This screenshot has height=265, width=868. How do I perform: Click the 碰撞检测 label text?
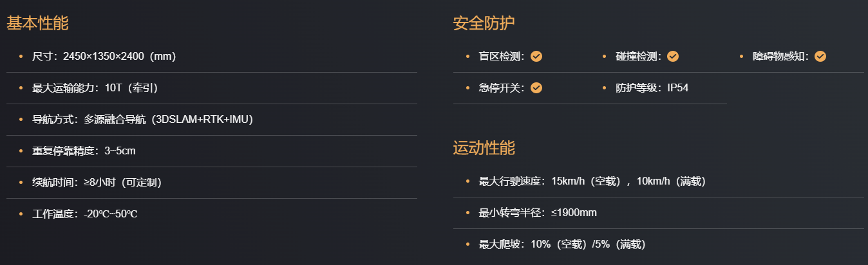[637, 57]
